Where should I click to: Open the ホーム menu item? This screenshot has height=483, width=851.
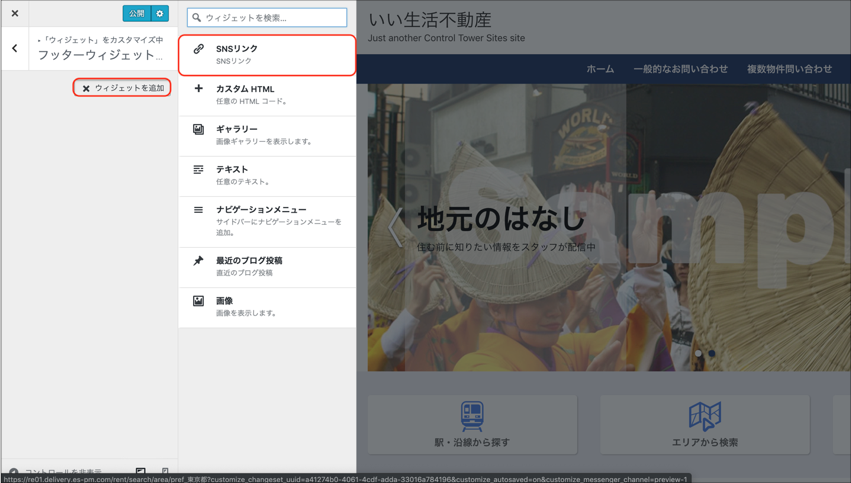600,69
